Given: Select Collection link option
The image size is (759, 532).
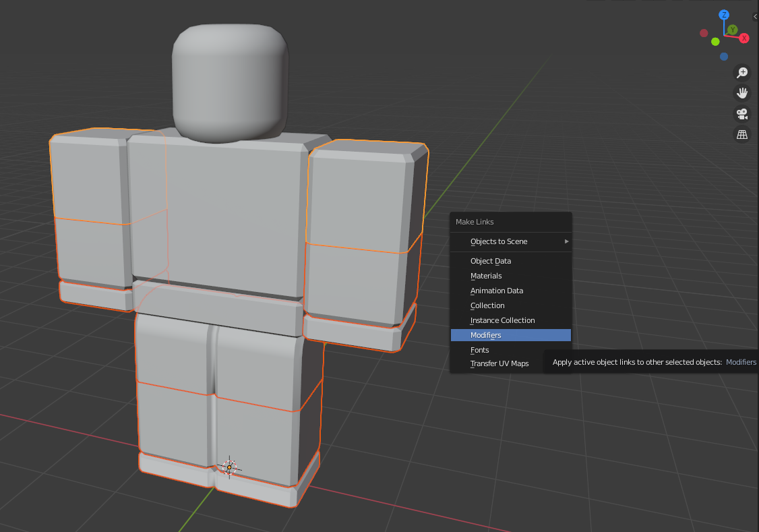Looking at the screenshot, I should pyautogui.click(x=511, y=305).
